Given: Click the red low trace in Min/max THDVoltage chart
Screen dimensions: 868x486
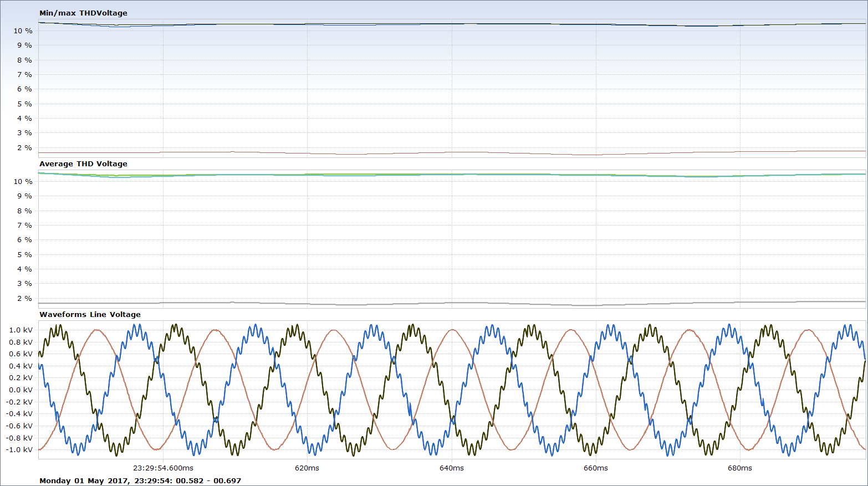Looking at the screenshot, I should pyautogui.click(x=452, y=152).
